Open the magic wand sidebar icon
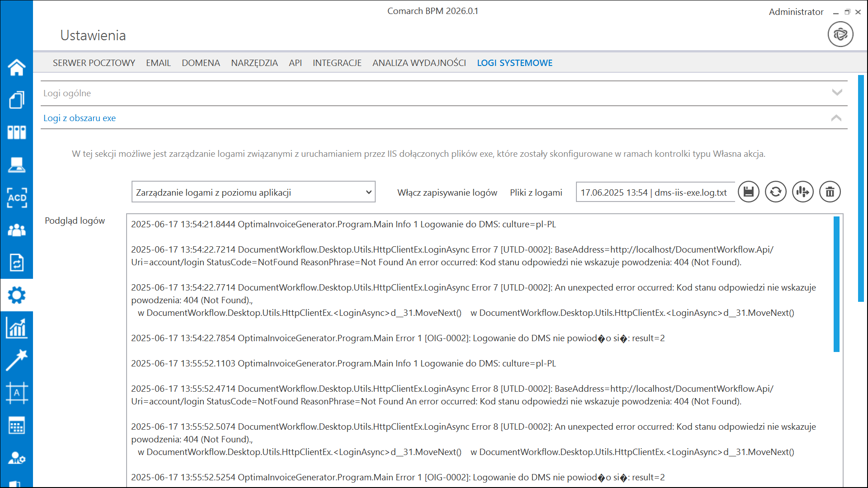 17,360
